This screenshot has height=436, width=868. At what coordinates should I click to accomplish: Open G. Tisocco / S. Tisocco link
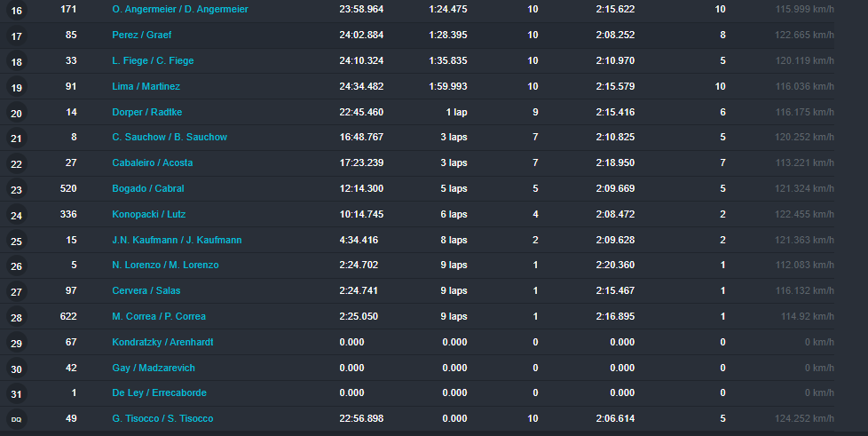click(x=162, y=418)
